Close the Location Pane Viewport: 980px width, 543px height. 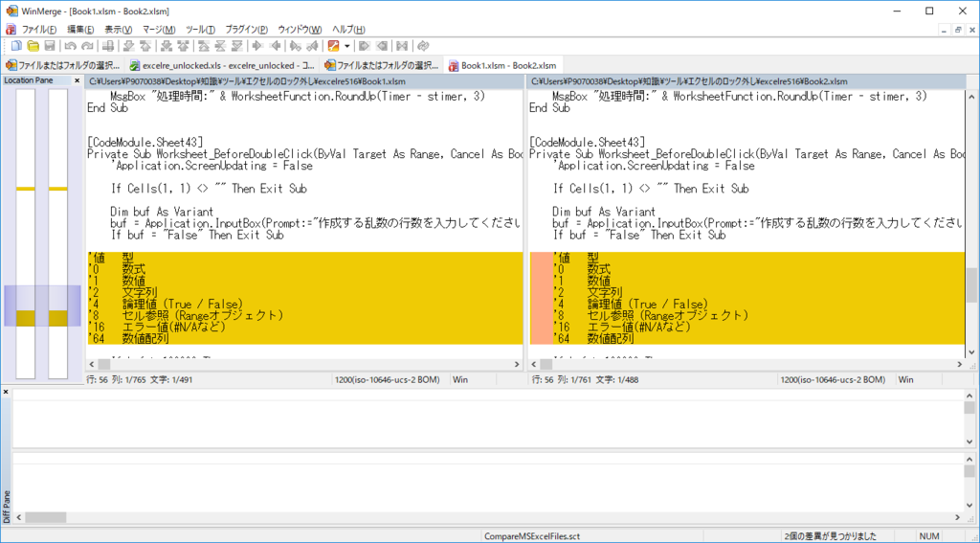pos(77,80)
